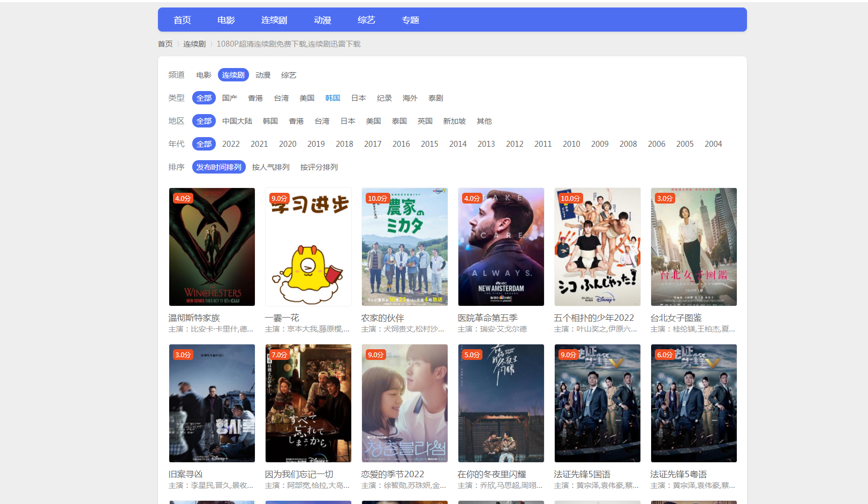Open the 农家的伙伴 poster thumbnail

pyautogui.click(x=405, y=247)
